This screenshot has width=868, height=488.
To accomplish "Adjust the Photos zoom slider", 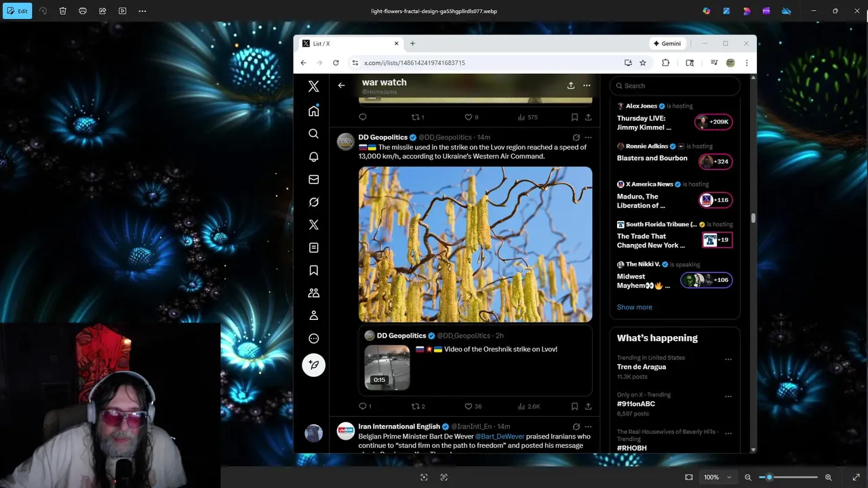I will coord(788,477).
